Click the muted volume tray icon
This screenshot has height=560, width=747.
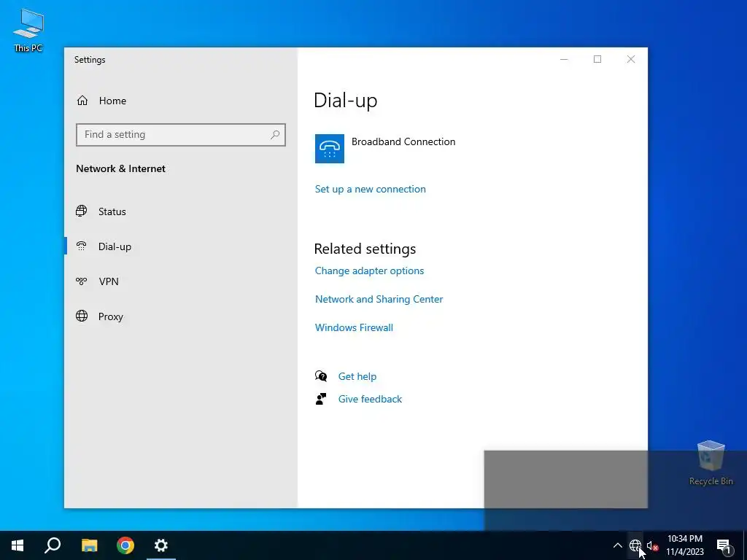tap(652, 545)
